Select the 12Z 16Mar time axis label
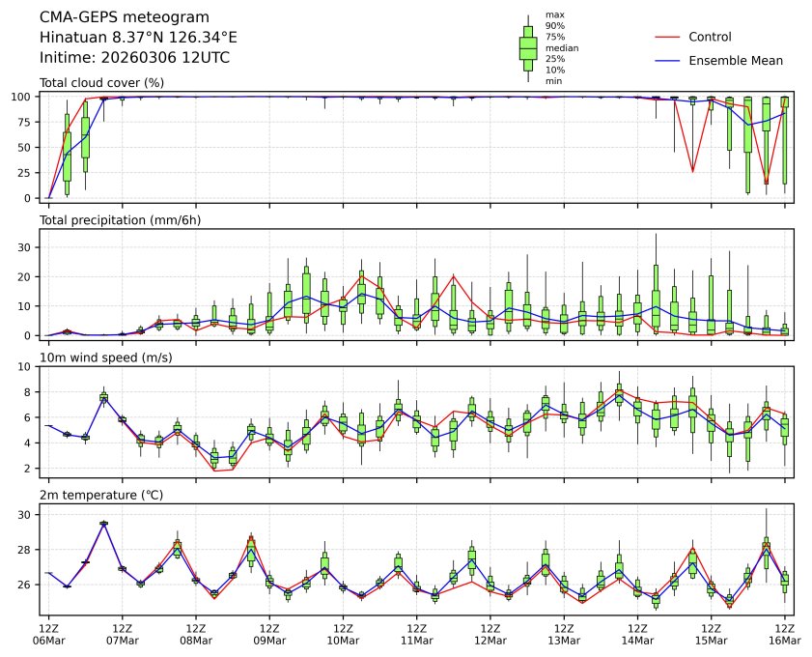This screenshot has height=657, width=812. coord(783,633)
